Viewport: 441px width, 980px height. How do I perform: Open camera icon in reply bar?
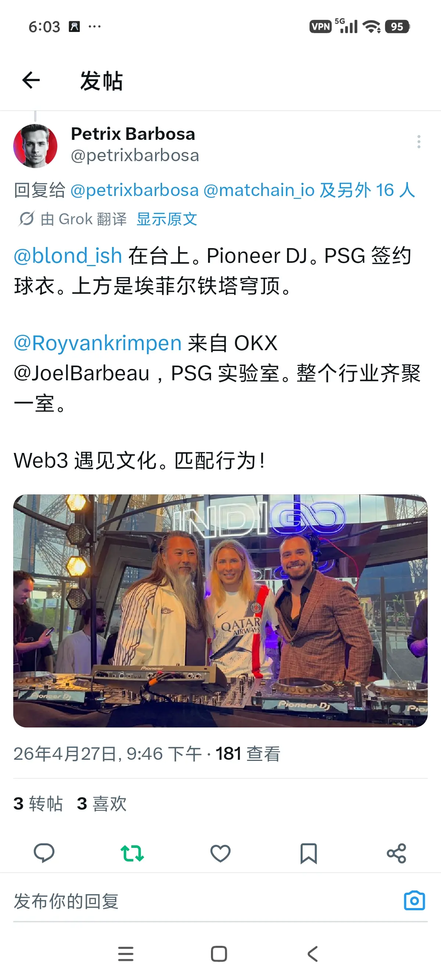(x=414, y=900)
